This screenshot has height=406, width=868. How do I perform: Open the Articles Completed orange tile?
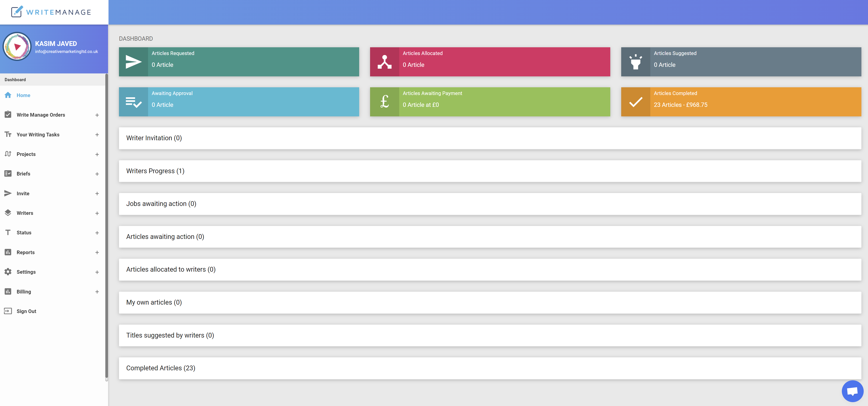click(741, 102)
